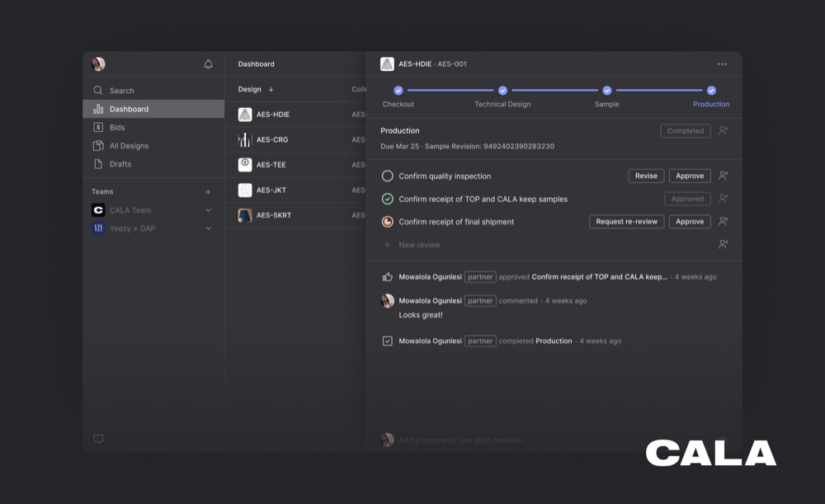
Task: Click assign-user icon for quality inspection row
Action: [723, 176]
